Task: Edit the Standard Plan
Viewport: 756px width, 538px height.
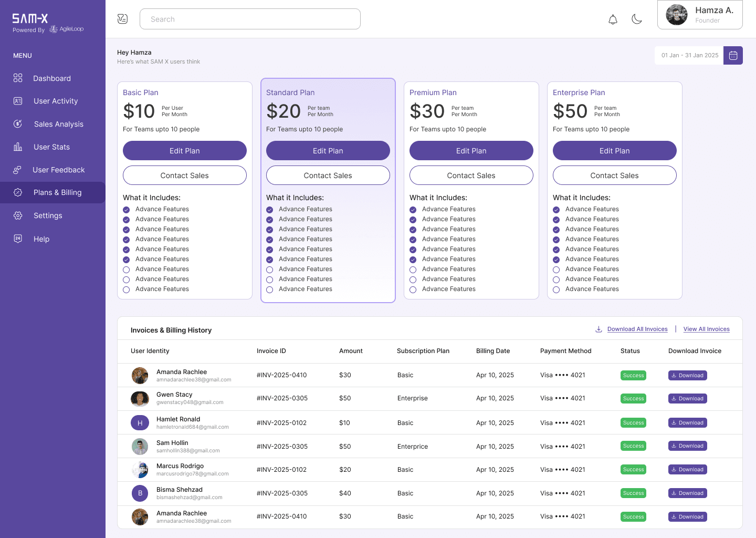Action: 328,151
